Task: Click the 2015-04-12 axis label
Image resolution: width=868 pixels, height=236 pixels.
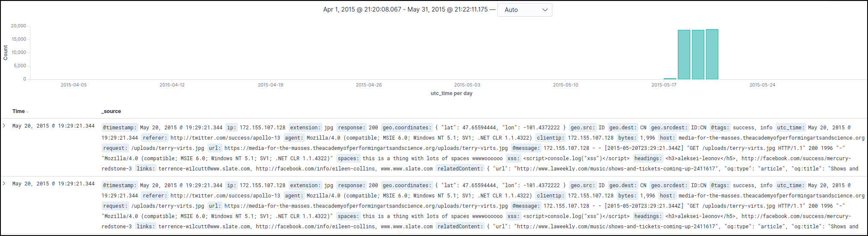Action: point(172,85)
